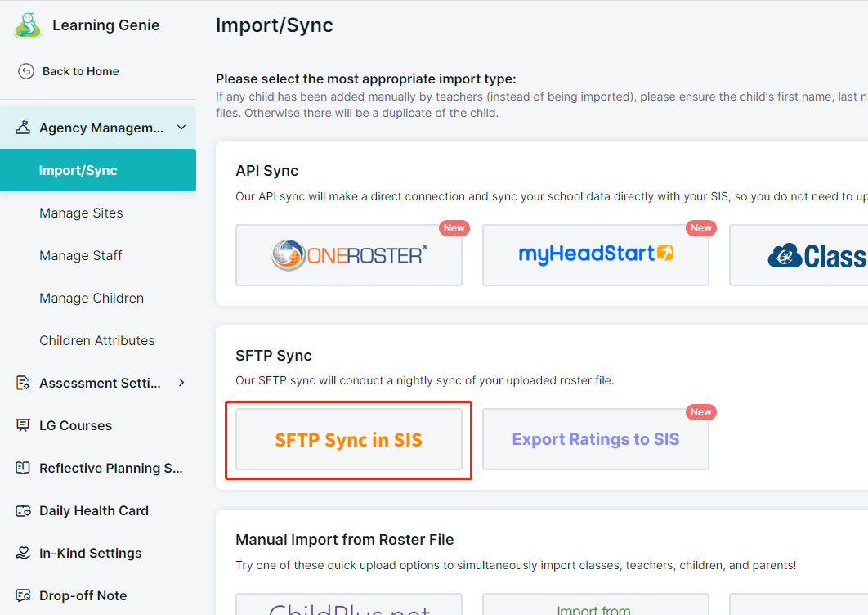Select the myHeadStart API sync card
Image resolution: width=868 pixels, height=615 pixels.
596,255
